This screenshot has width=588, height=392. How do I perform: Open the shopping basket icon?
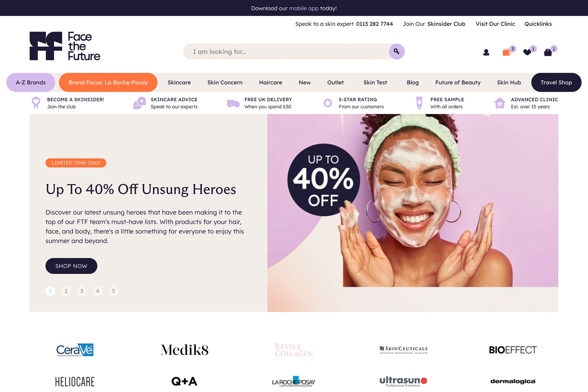(548, 53)
